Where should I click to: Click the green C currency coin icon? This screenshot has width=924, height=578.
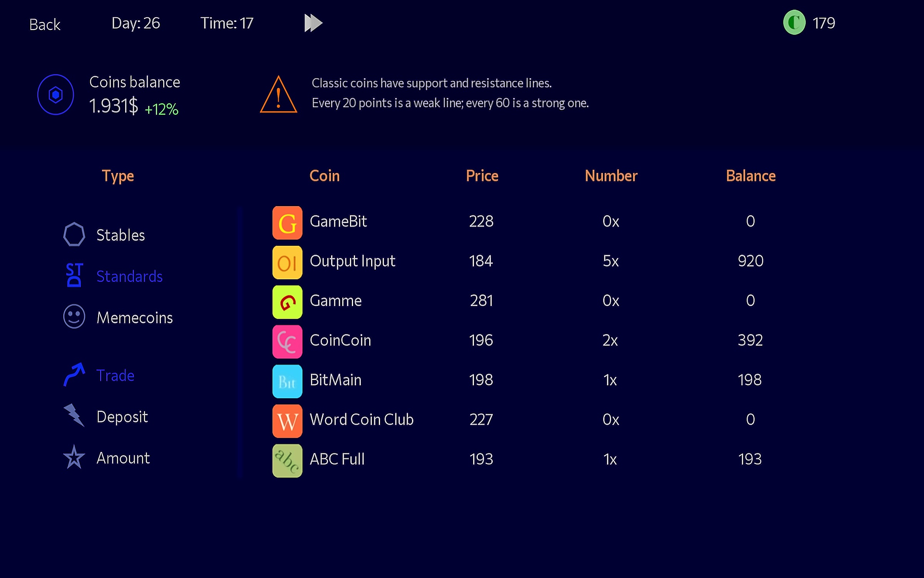[x=794, y=23]
